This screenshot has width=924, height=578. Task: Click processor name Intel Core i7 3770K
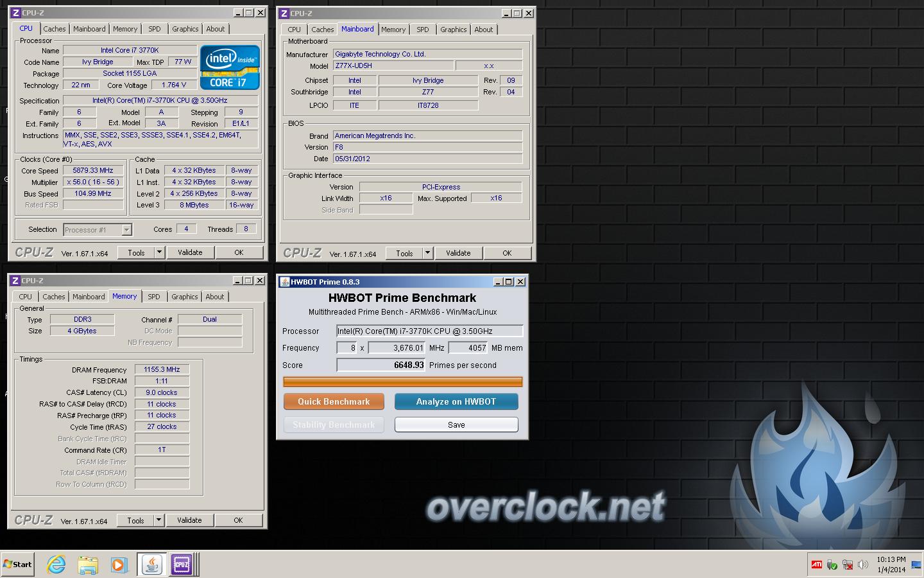130,50
